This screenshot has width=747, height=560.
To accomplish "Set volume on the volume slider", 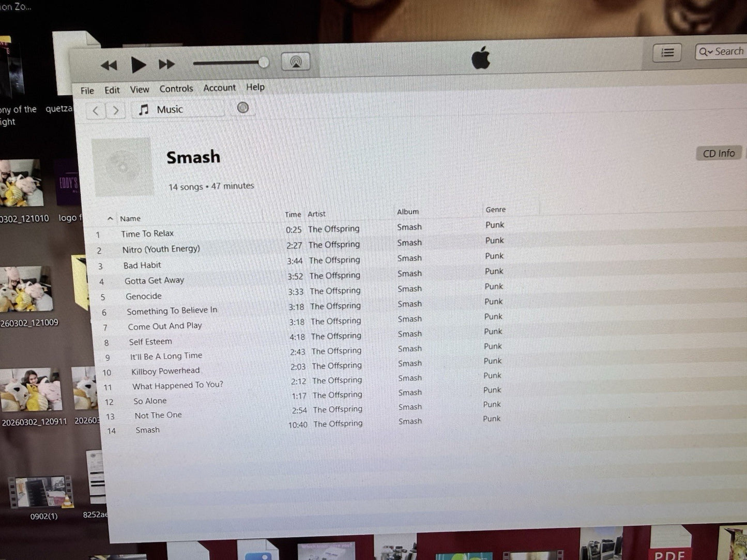I will click(x=231, y=63).
